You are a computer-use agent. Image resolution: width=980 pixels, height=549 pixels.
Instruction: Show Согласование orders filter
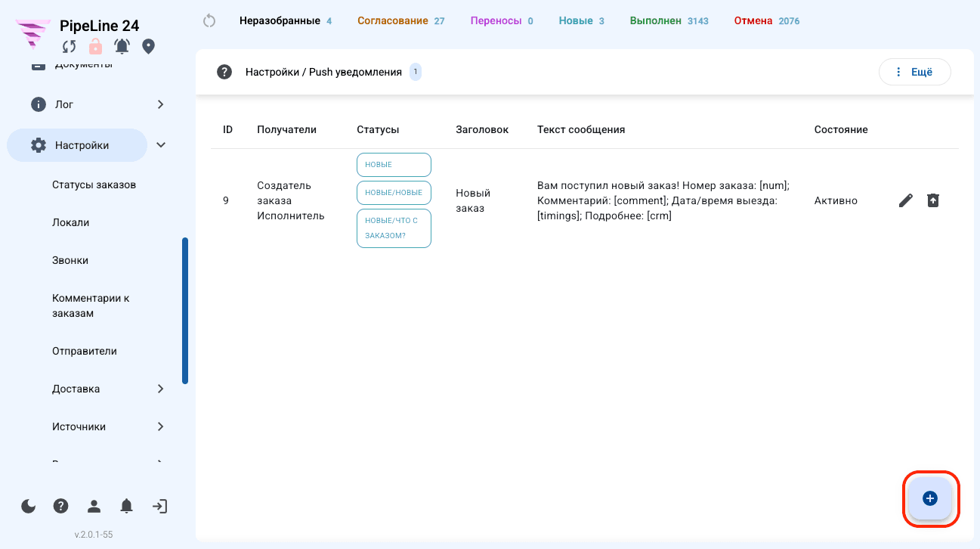[x=401, y=20]
